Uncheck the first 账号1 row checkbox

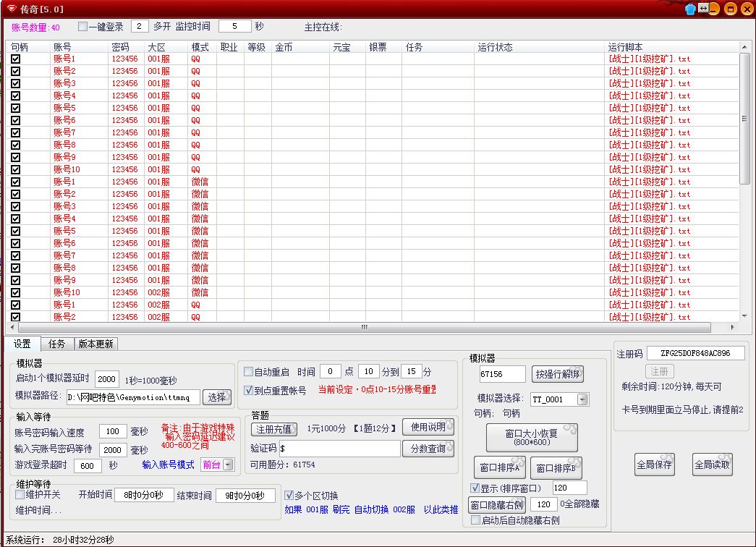click(x=16, y=59)
